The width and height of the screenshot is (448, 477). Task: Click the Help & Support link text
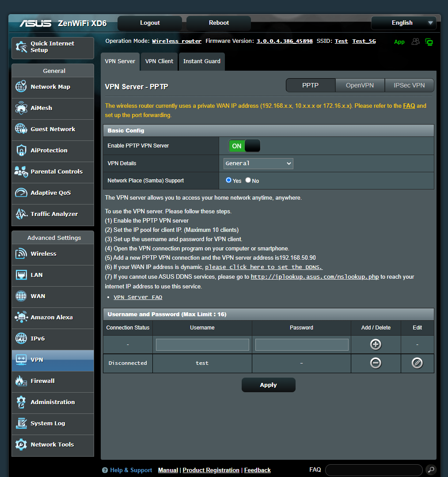click(x=131, y=470)
